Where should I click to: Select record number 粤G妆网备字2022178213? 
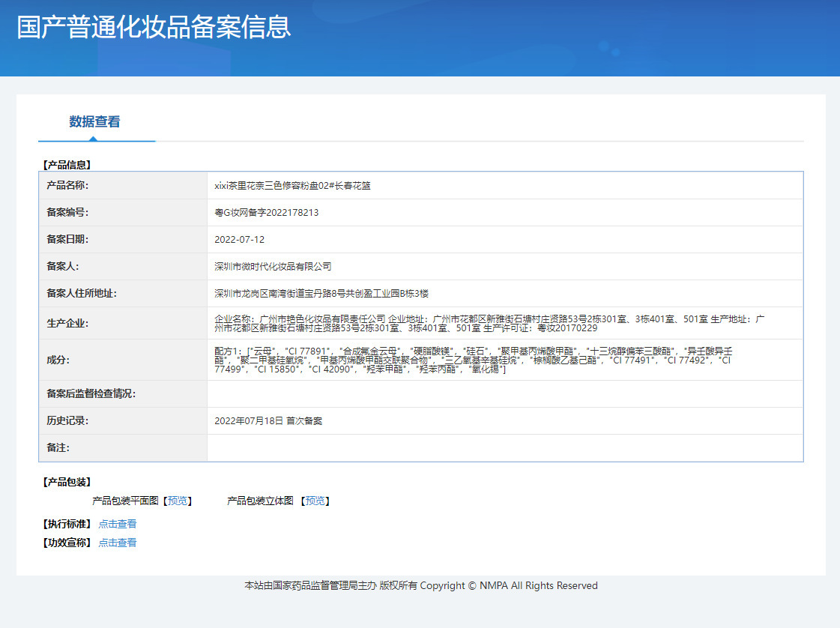[266, 213]
